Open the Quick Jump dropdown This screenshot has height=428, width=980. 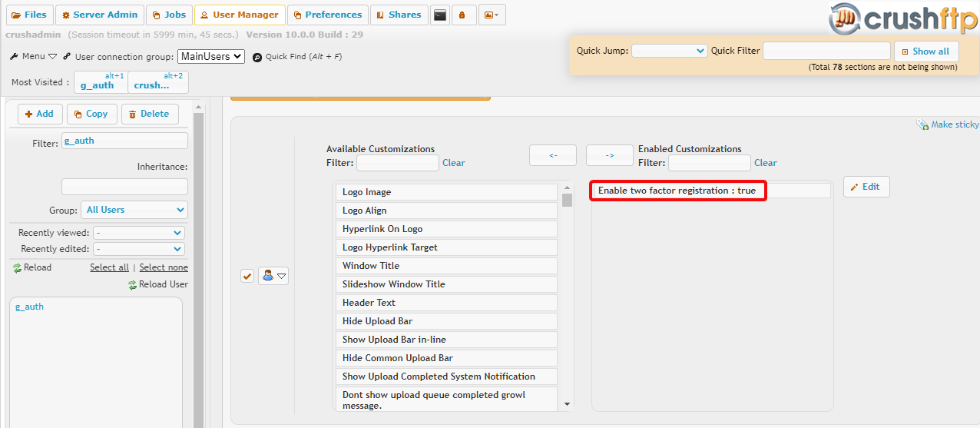pyautogui.click(x=669, y=51)
